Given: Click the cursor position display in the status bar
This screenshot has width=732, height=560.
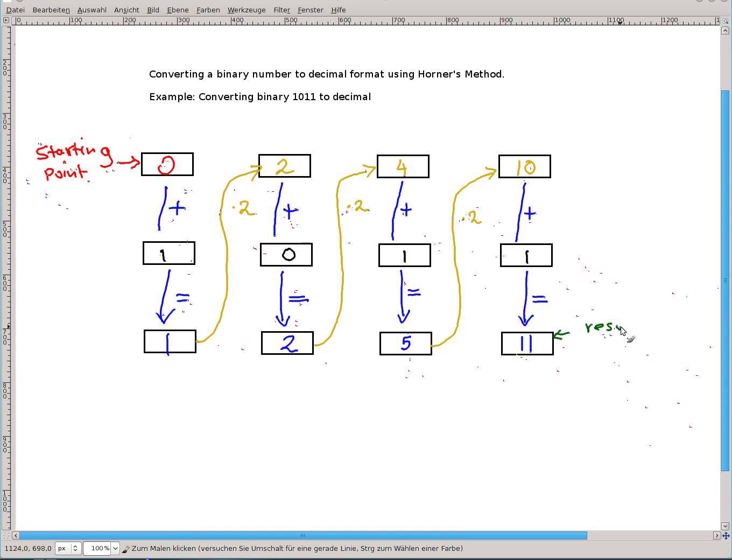Looking at the screenshot, I should [28, 548].
